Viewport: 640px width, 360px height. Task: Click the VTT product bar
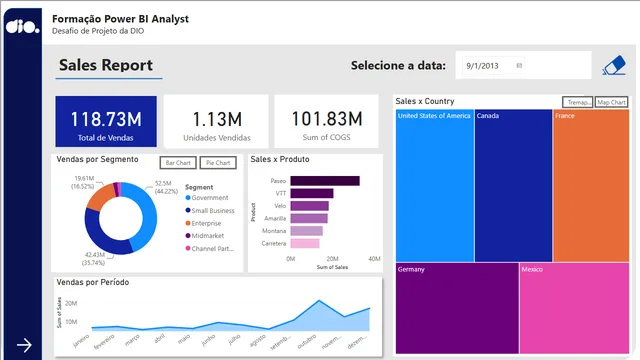(312, 193)
